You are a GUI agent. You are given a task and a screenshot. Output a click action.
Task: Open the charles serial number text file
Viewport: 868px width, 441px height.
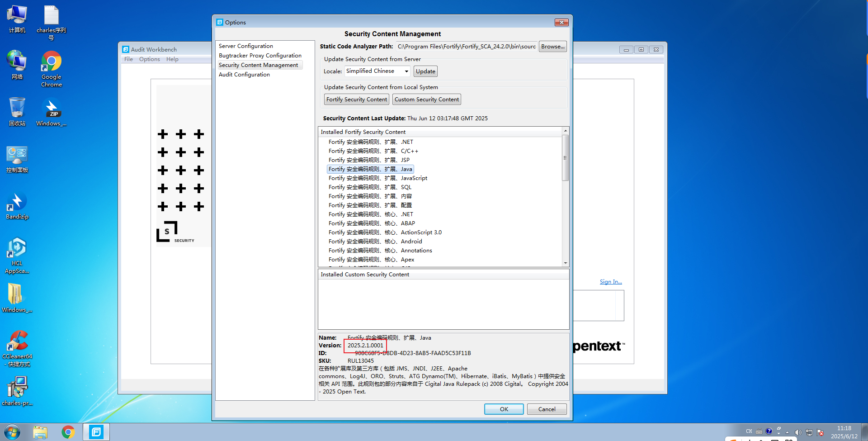[51, 23]
